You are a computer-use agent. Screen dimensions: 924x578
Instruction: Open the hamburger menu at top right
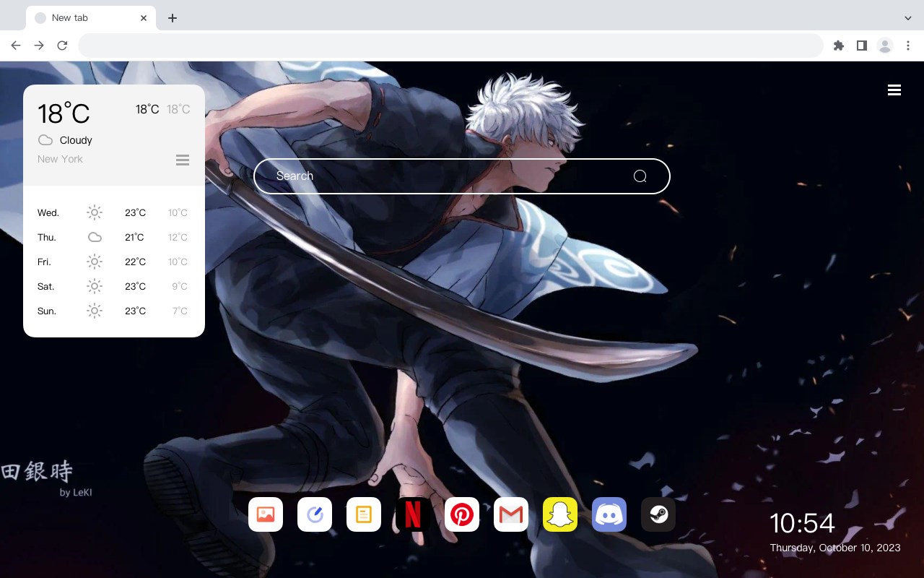894,90
